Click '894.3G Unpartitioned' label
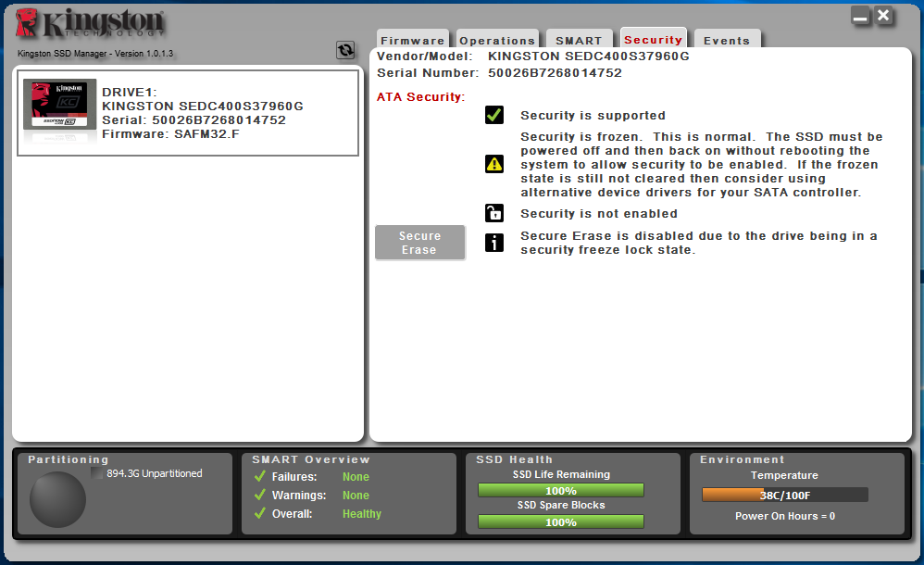This screenshot has height=565, width=924. tap(155, 473)
